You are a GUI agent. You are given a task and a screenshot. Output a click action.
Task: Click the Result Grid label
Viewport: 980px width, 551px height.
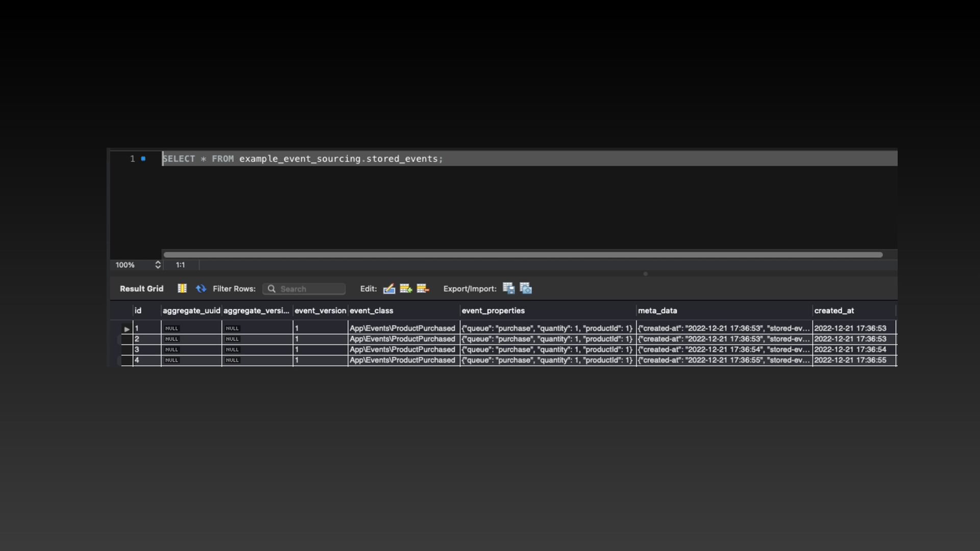[x=141, y=289]
